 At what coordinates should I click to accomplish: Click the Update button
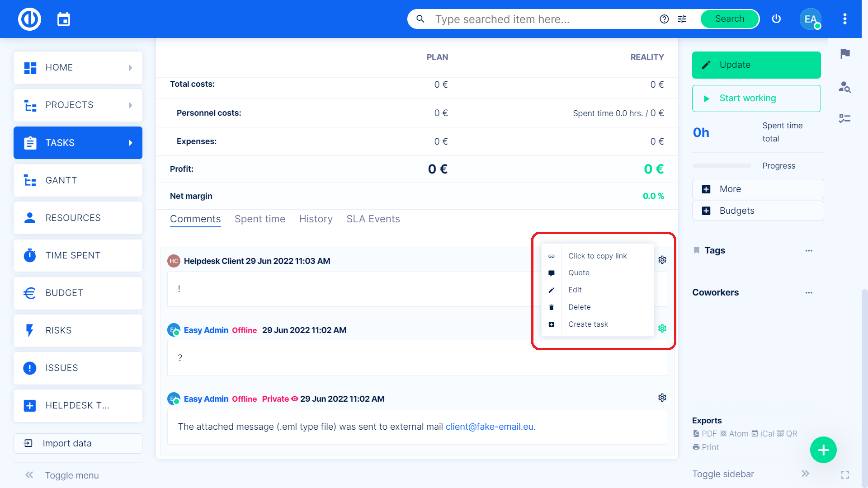click(x=756, y=65)
